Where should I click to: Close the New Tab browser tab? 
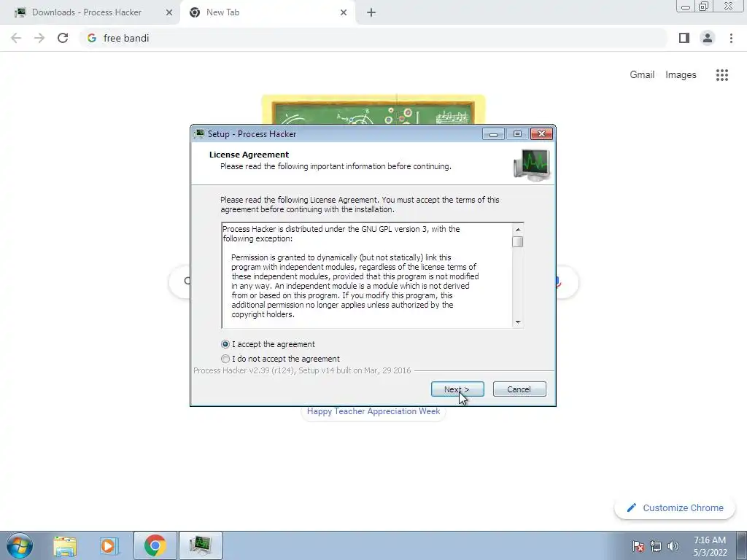(344, 12)
